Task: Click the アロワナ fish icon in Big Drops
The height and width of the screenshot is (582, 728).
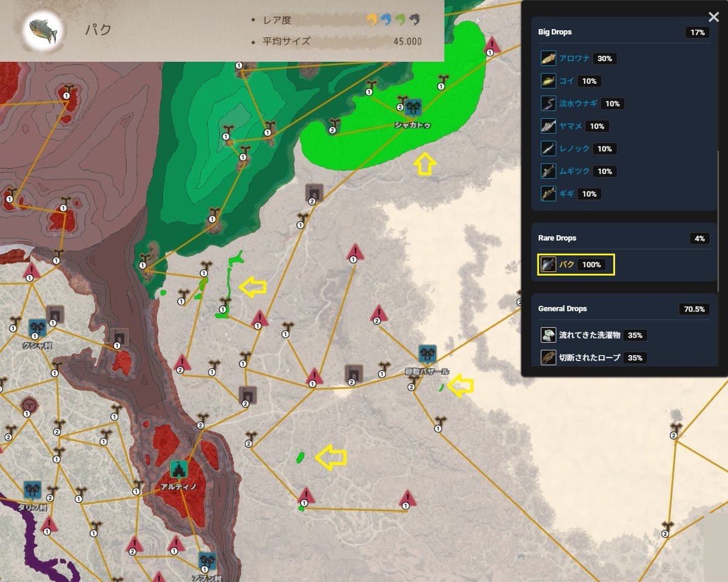Action: [548, 59]
